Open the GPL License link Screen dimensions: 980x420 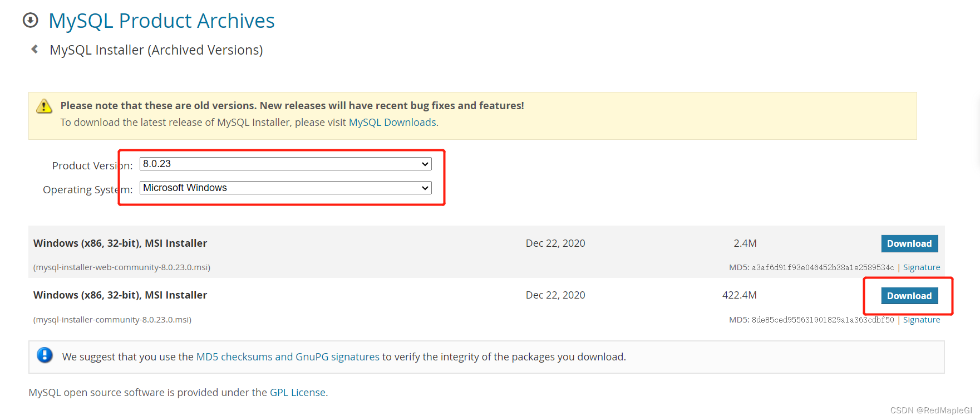298,392
